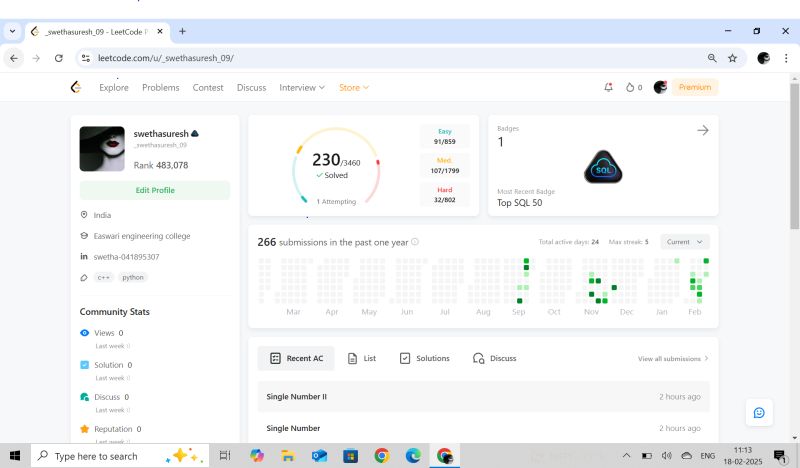Open the notifications bell icon

pos(608,87)
